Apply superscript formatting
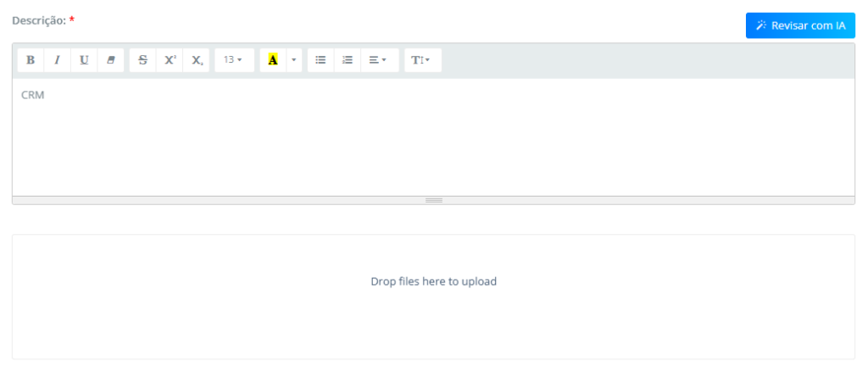Image resolution: width=868 pixels, height=378 pixels. coord(170,60)
